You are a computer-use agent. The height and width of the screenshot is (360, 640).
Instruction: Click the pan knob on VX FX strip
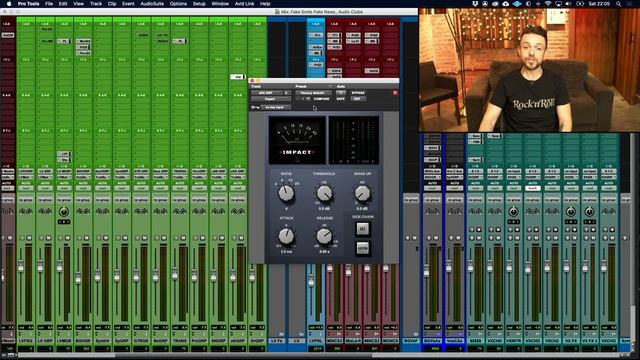coord(571,211)
